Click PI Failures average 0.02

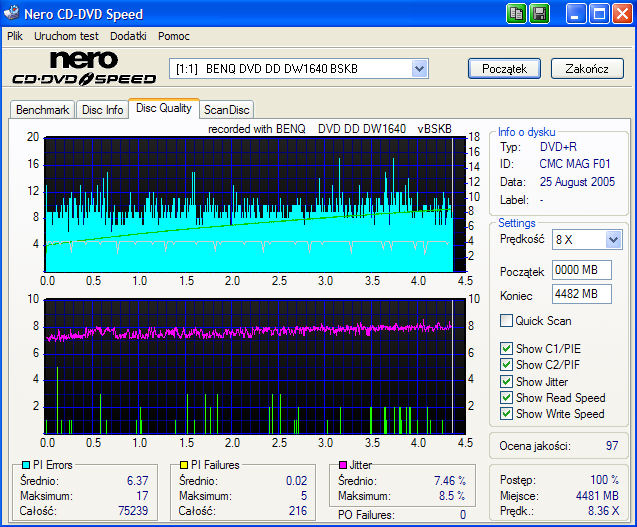coord(297,481)
